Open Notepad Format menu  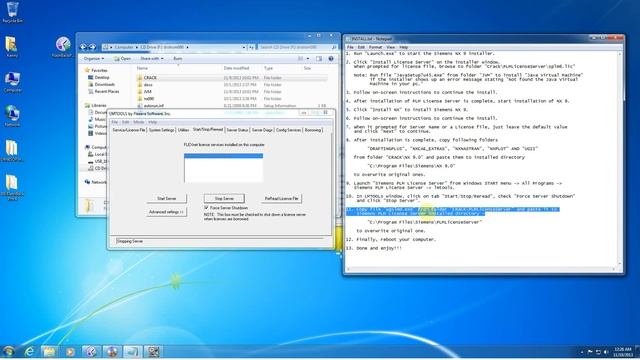pos(375,47)
